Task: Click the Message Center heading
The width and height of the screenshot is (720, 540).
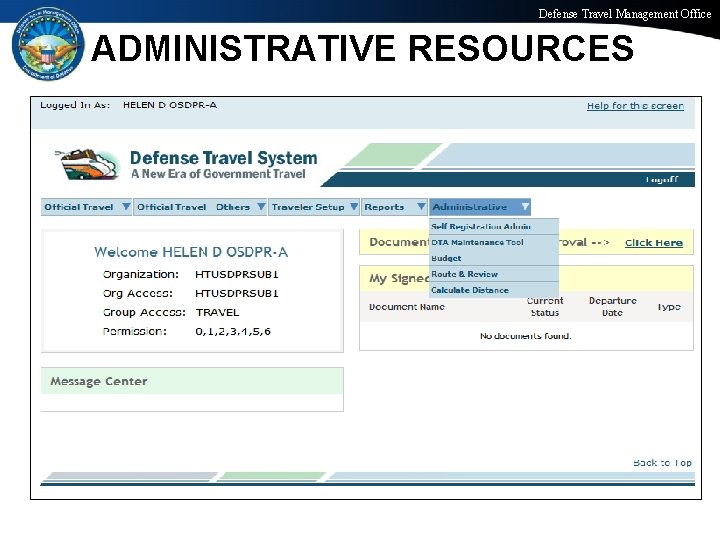Action: (x=99, y=381)
